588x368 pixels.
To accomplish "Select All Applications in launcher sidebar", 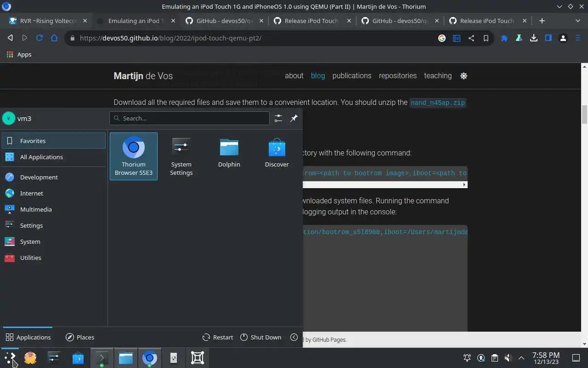I will point(54,157).
